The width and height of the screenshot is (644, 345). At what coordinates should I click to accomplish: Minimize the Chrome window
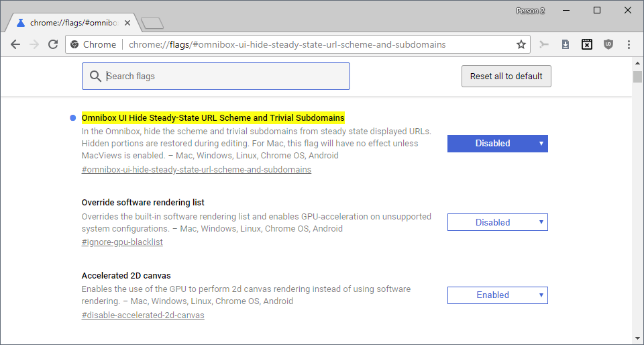tap(566, 11)
